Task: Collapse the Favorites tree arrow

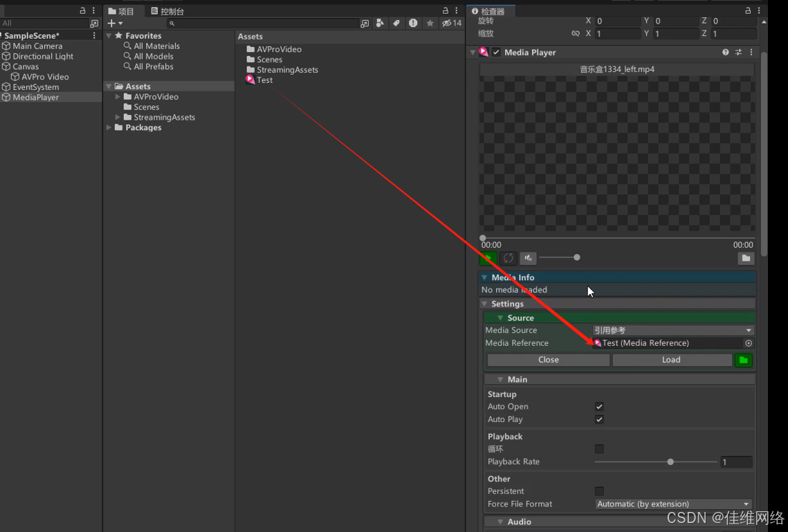Action: point(109,36)
